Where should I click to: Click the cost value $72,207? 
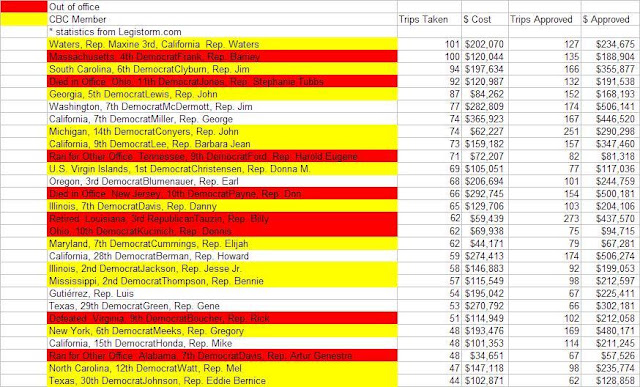pyautogui.click(x=487, y=156)
